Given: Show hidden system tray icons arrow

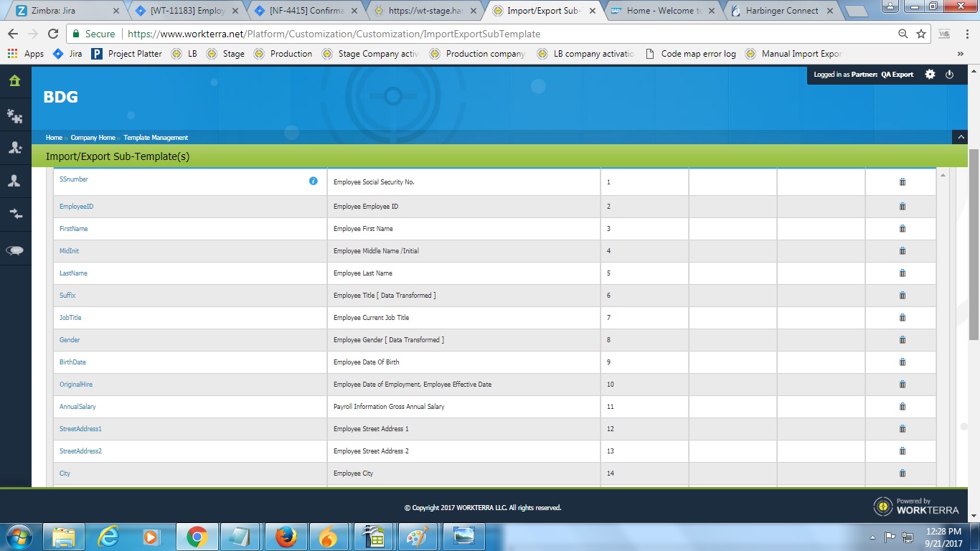Looking at the screenshot, I should (x=872, y=537).
